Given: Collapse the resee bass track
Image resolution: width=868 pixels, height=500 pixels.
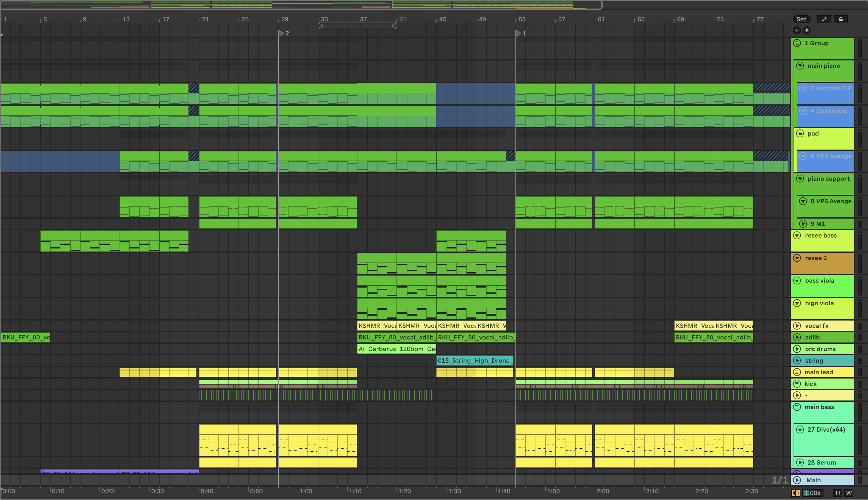Looking at the screenshot, I should coord(797,236).
